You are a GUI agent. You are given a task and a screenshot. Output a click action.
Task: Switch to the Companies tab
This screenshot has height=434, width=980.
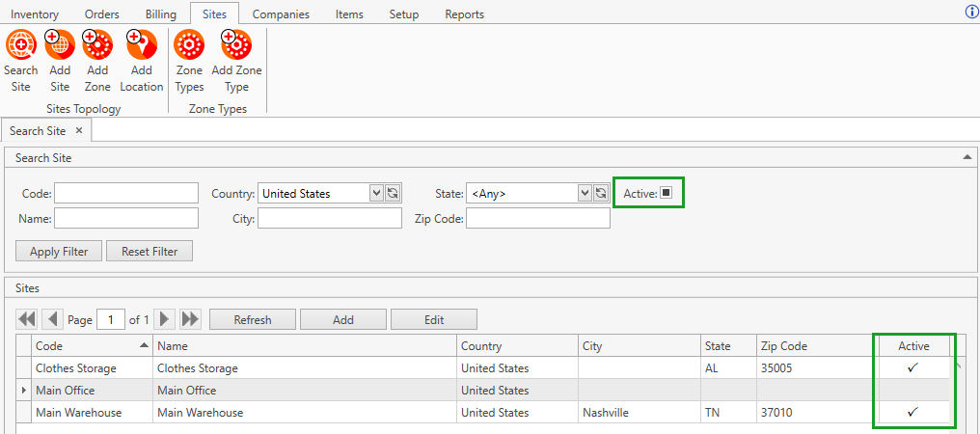click(x=281, y=14)
